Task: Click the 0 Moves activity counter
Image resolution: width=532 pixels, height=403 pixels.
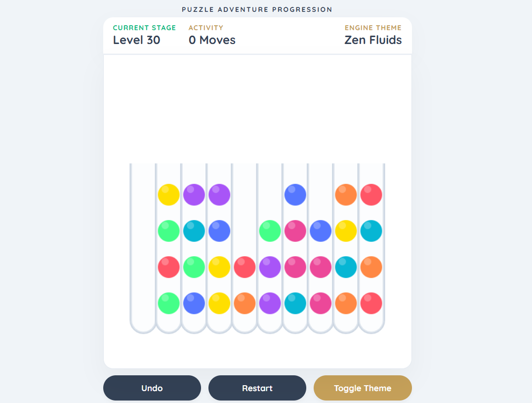Action: coord(212,40)
